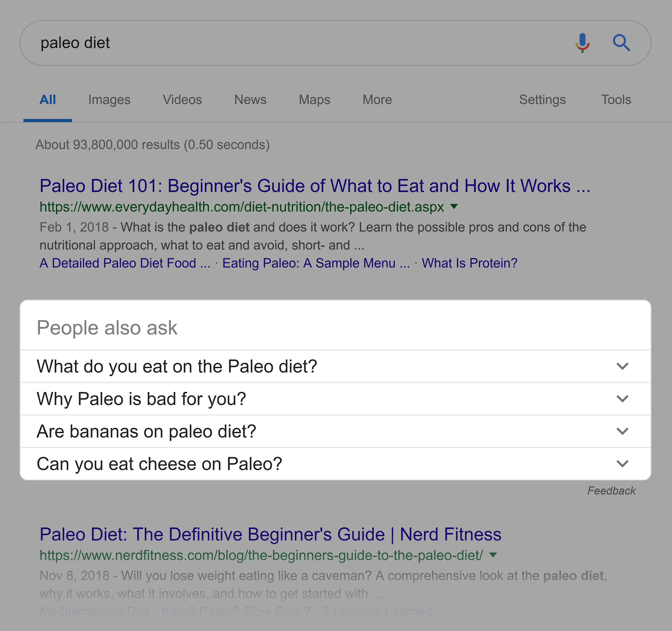Image resolution: width=672 pixels, height=631 pixels.
Task: Click the "What Is Protein?" sitelink
Action: pyautogui.click(x=470, y=263)
